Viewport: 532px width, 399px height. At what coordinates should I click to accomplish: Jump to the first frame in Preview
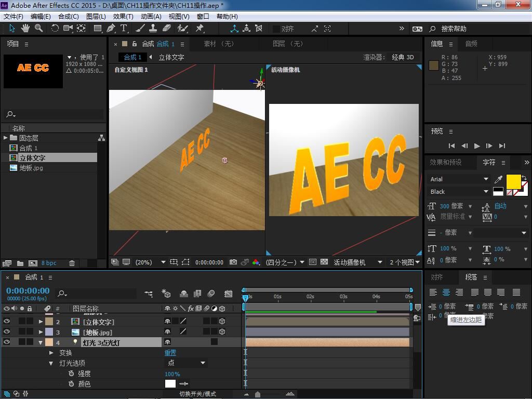pyautogui.click(x=451, y=146)
